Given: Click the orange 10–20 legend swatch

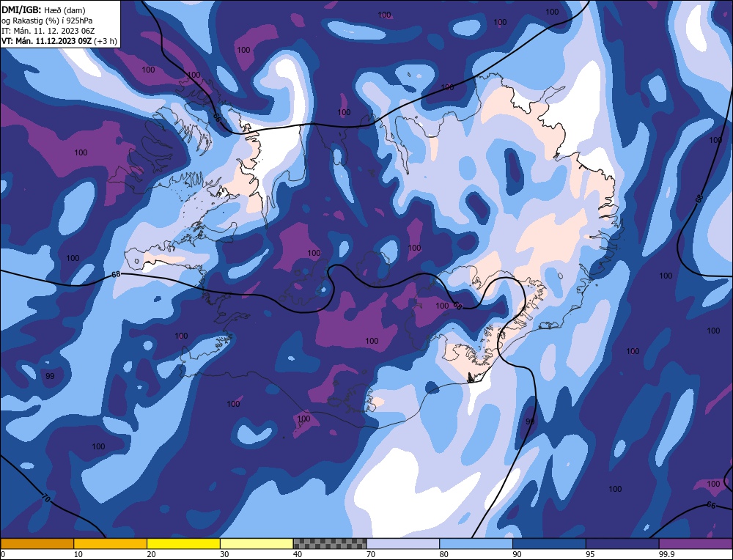Looking at the screenshot, I should pos(111,543).
